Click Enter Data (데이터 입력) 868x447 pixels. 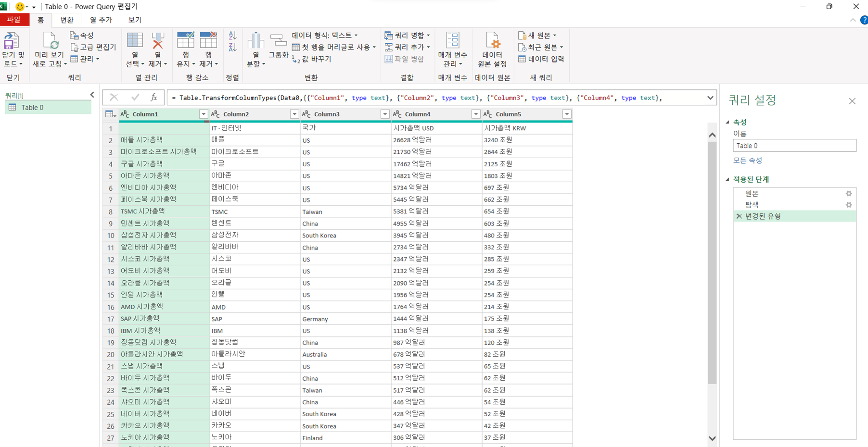click(x=541, y=59)
